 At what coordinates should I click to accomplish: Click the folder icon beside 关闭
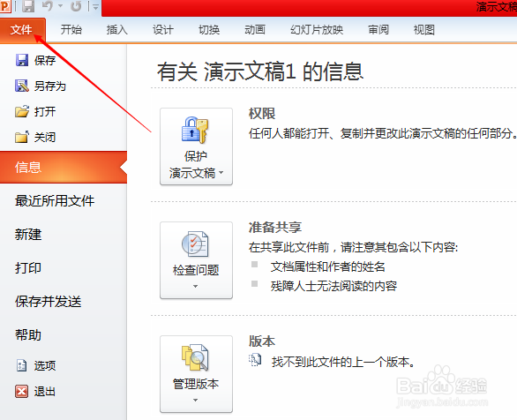[22, 137]
